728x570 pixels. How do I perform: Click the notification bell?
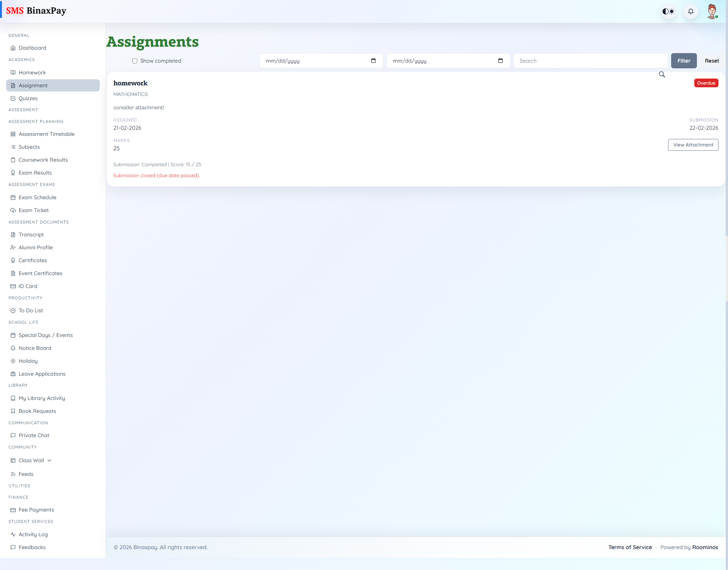point(690,11)
